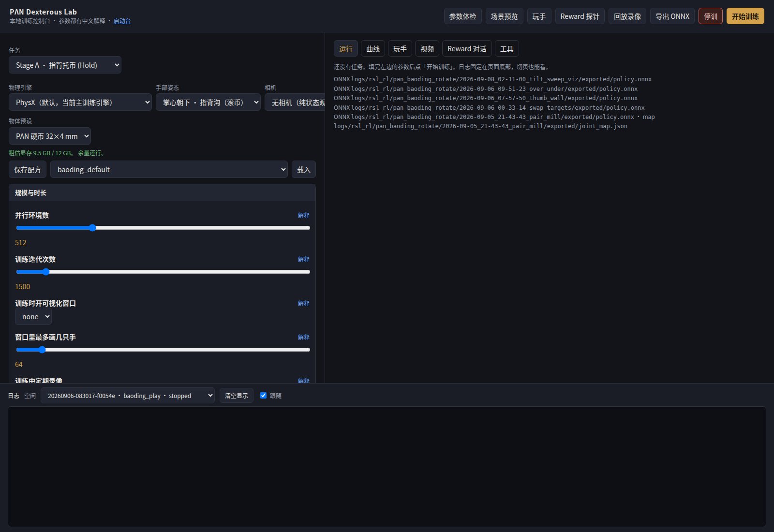
Task: Click the 开始训练 button
Action: (x=745, y=16)
